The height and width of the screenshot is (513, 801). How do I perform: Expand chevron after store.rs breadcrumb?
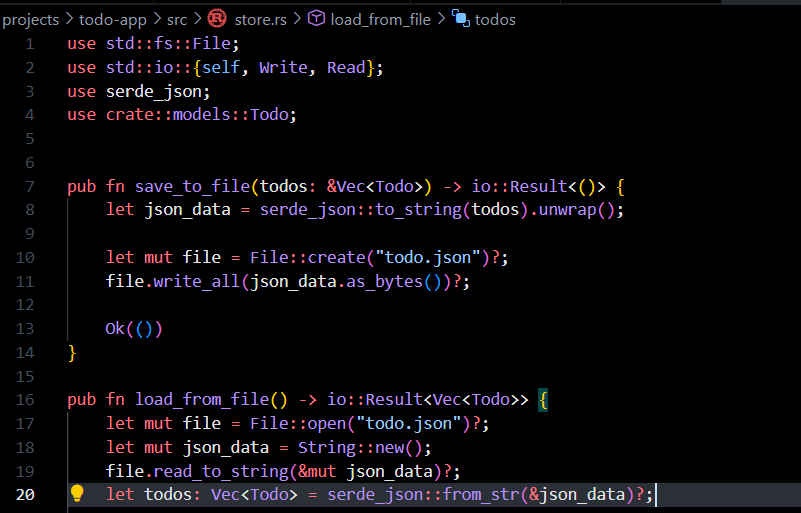point(297,19)
